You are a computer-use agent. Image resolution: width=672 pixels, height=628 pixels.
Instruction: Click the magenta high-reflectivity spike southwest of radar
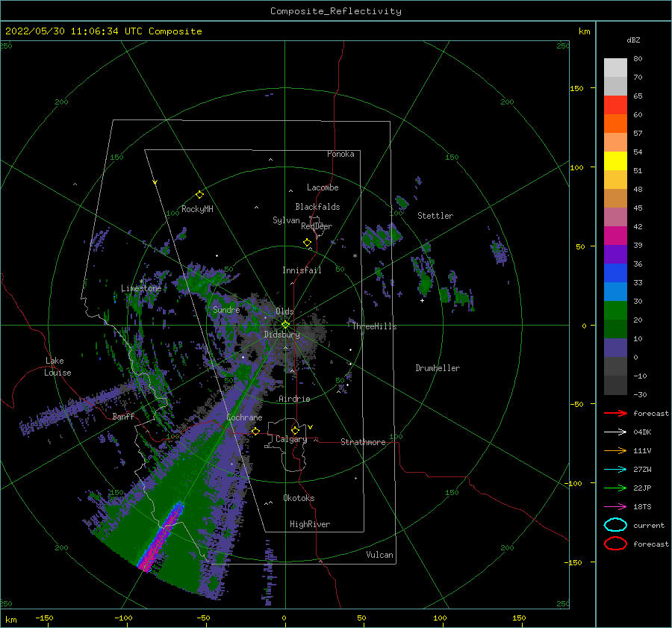click(x=161, y=537)
